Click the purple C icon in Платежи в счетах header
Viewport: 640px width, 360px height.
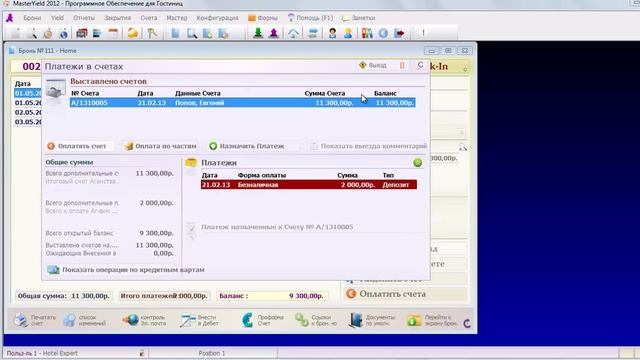pos(420,65)
